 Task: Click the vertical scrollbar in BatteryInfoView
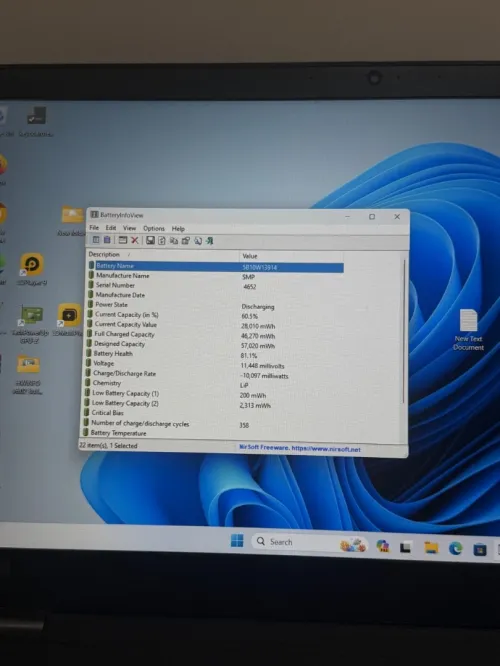coord(404,331)
